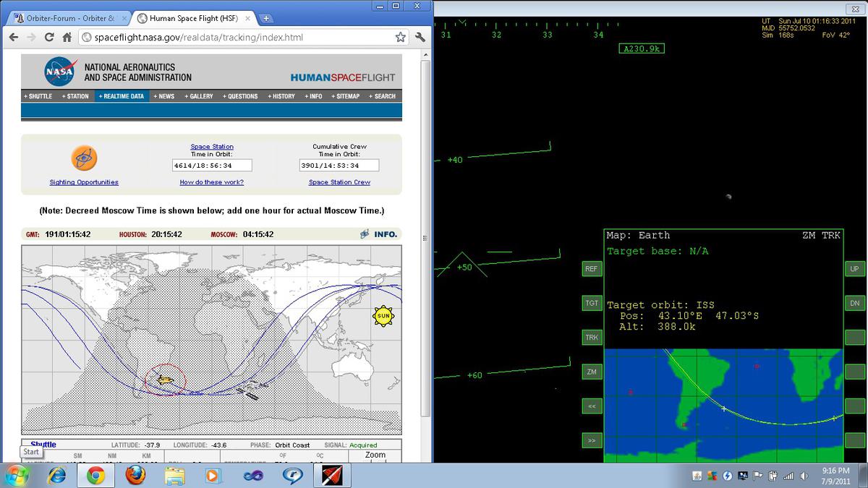The height and width of the screenshot is (488, 868).
Task: Click the 9:16 PM taskbar clock
Action: 835,471
